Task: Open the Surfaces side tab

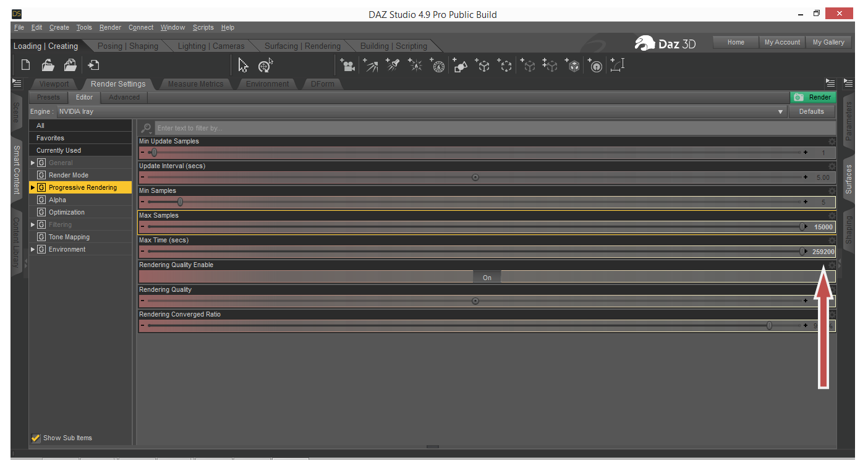Action: 849,179
